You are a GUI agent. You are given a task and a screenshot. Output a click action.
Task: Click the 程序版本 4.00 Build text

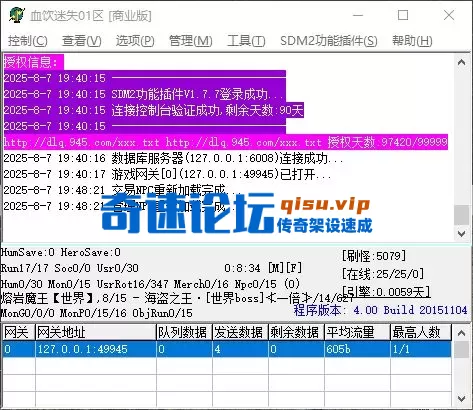click(x=380, y=310)
